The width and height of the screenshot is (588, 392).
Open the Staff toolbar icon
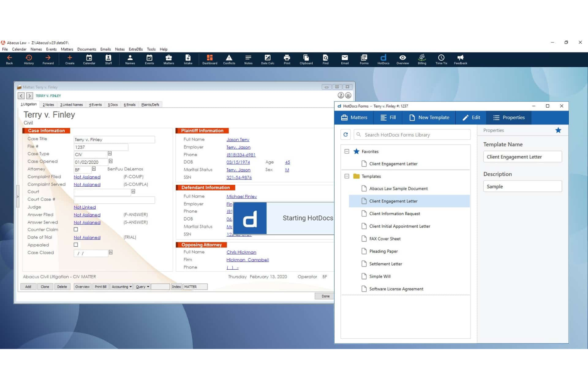[x=108, y=60]
